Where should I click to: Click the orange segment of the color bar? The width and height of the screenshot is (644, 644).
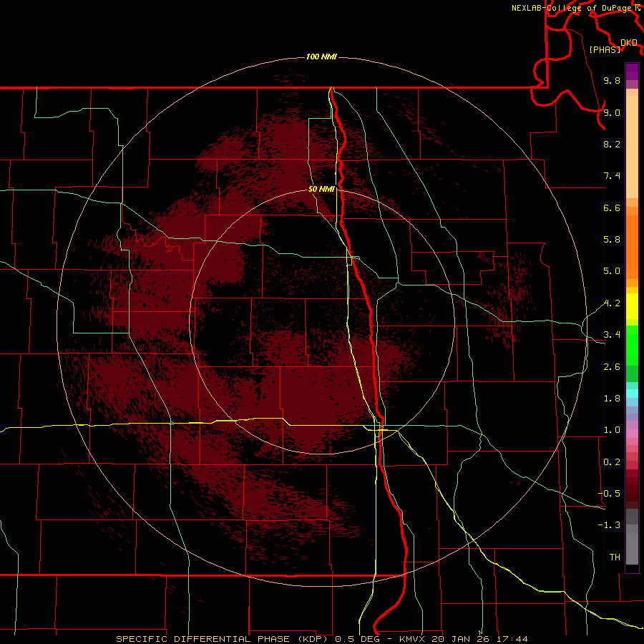632,248
